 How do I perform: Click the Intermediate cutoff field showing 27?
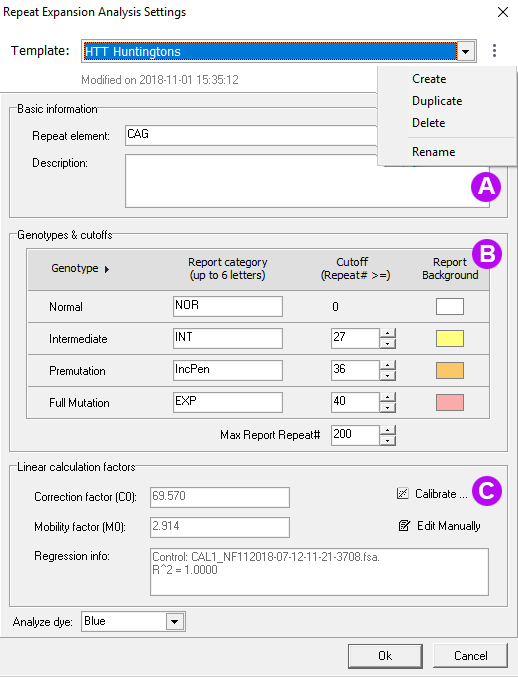[x=355, y=338]
